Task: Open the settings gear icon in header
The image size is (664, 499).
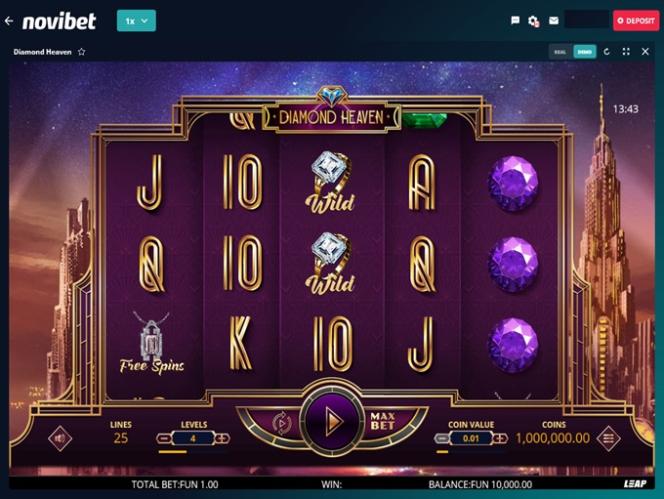Action: [534, 21]
